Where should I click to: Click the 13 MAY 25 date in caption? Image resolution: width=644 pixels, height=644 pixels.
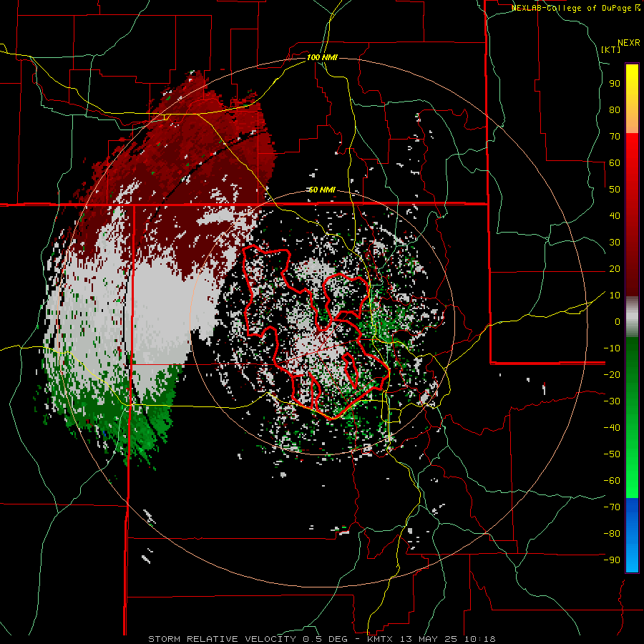(428, 639)
